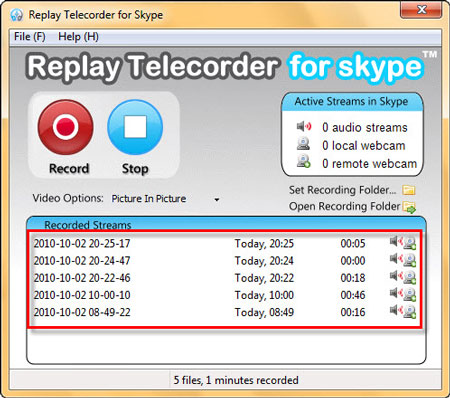The image size is (450, 398).
Task: Click the 0 remote webcam text
Action: pyautogui.click(x=369, y=164)
